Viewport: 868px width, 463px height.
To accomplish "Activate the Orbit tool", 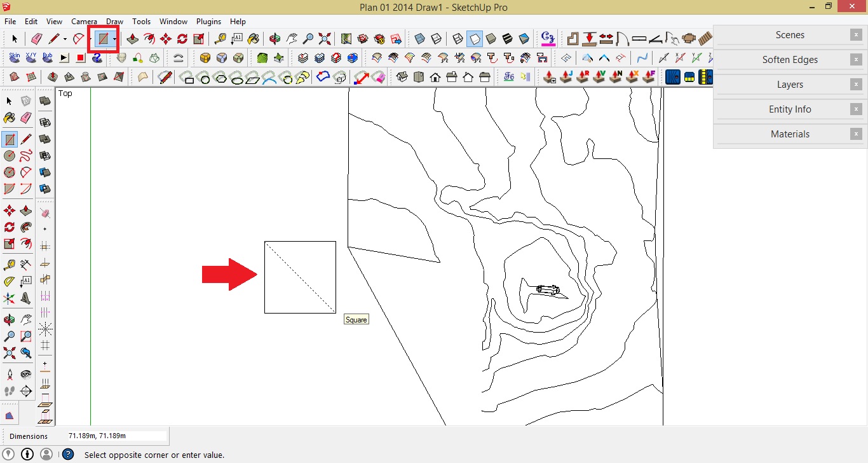I will pos(275,39).
